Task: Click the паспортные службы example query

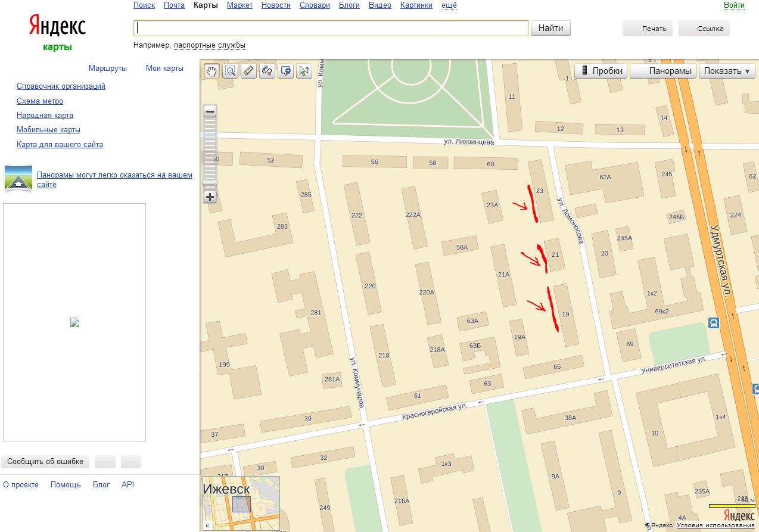Action: coord(210,45)
